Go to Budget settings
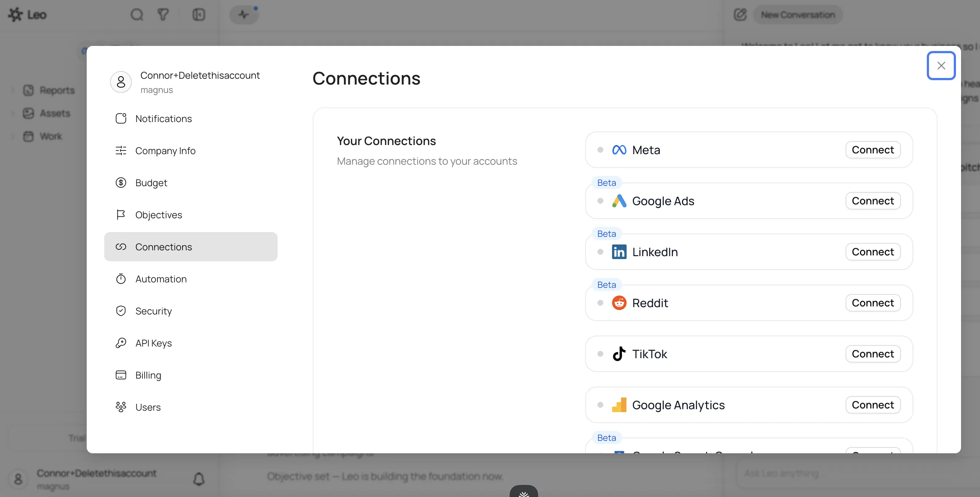This screenshot has width=980, height=497. pyautogui.click(x=191, y=183)
